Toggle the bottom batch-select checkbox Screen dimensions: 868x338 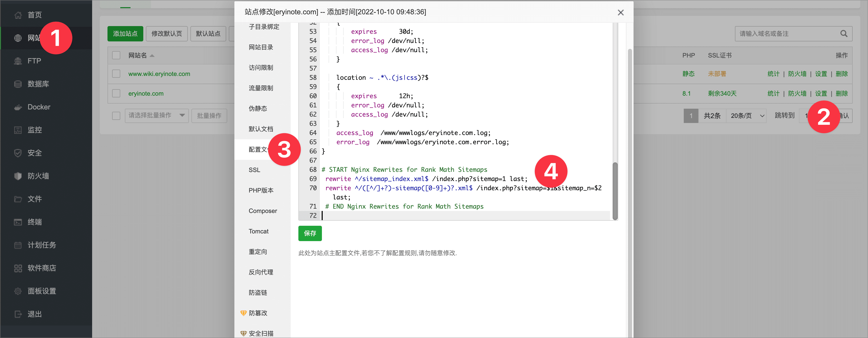(116, 116)
